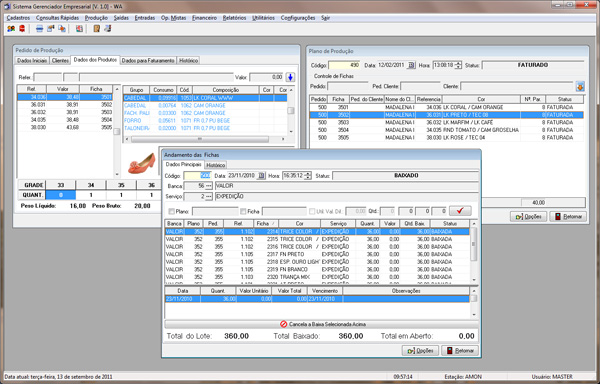Image resolution: width=600 pixels, height=384 pixels.
Task: Open the Consultas Rápidas menu
Action: coord(57,18)
